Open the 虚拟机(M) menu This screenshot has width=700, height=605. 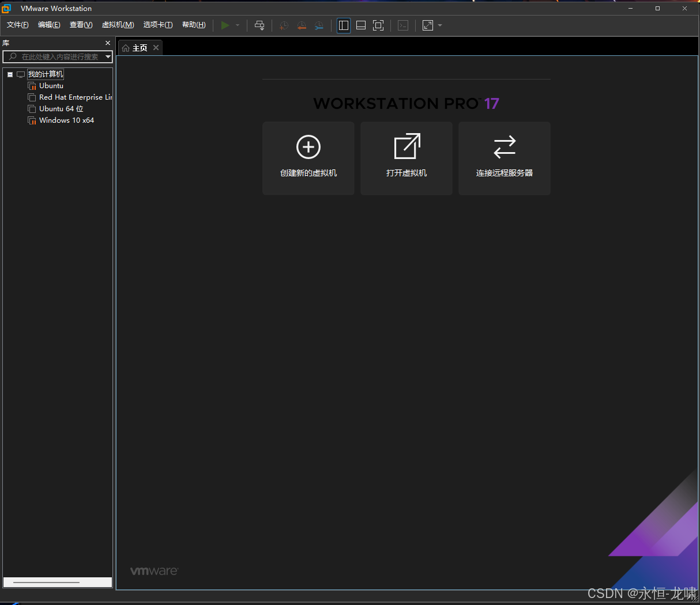pyautogui.click(x=118, y=25)
